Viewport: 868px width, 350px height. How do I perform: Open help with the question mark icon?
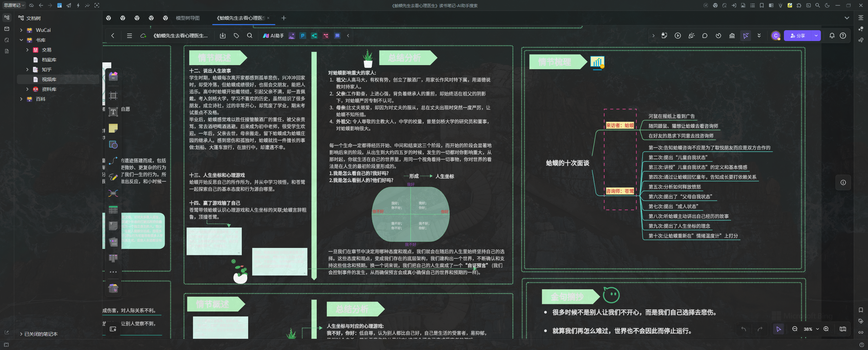[x=843, y=36]
